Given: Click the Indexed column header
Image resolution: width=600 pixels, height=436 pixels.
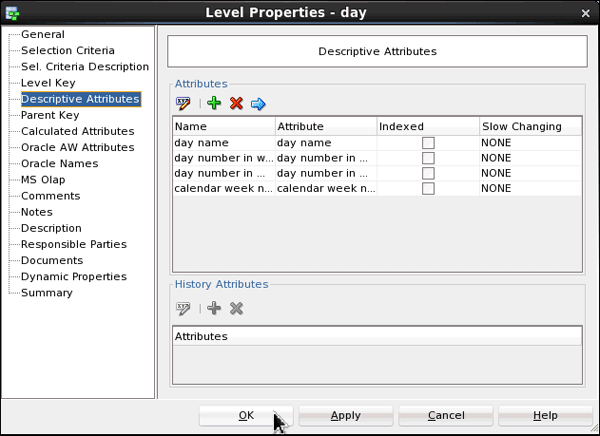Looking at the screenshot, I should 428,126.
